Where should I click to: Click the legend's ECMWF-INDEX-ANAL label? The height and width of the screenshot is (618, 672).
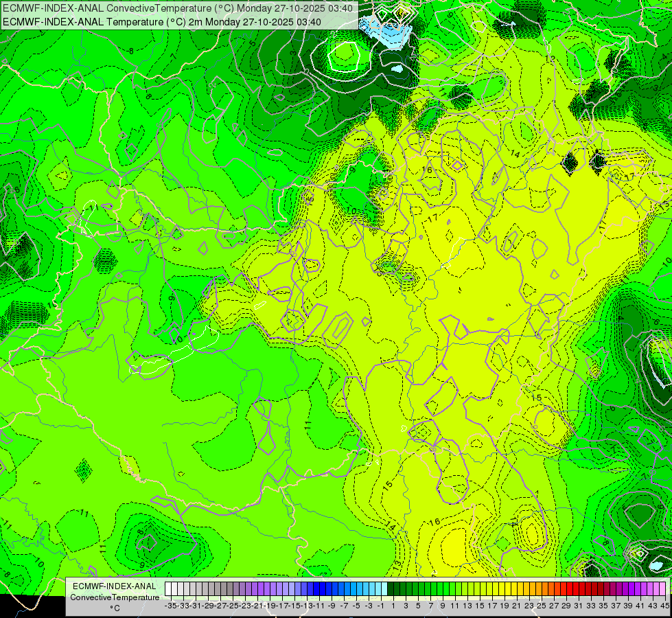pos(115,586)
